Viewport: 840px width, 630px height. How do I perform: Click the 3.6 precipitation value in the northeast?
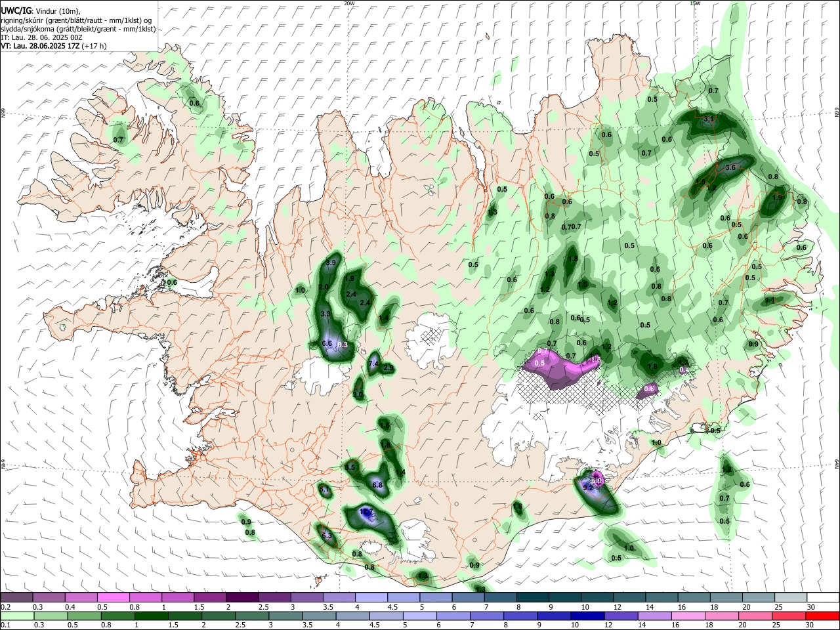pyautogui.click(x=731, y=167)
